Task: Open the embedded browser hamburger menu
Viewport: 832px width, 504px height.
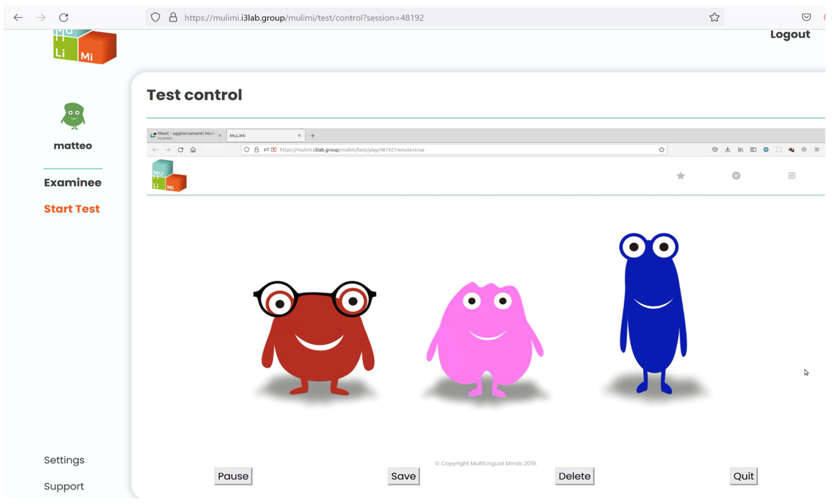Action: [x=817, y=149]
